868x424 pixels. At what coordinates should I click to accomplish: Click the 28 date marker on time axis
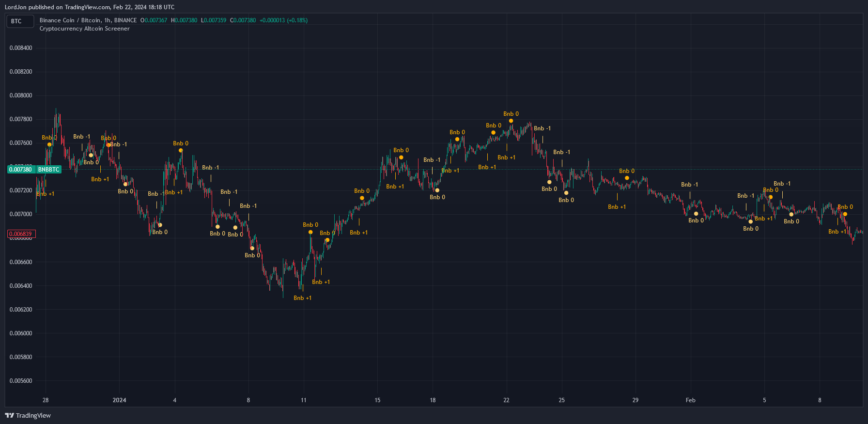tap(46, 400)
